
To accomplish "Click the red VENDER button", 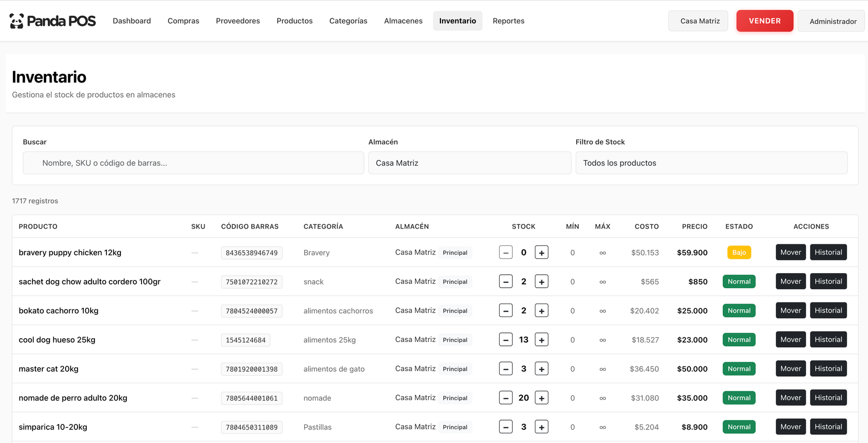I will (764, 21).
